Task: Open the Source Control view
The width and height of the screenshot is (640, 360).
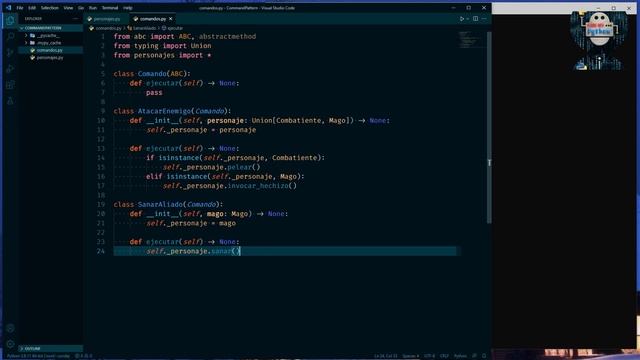Action: 10,52
